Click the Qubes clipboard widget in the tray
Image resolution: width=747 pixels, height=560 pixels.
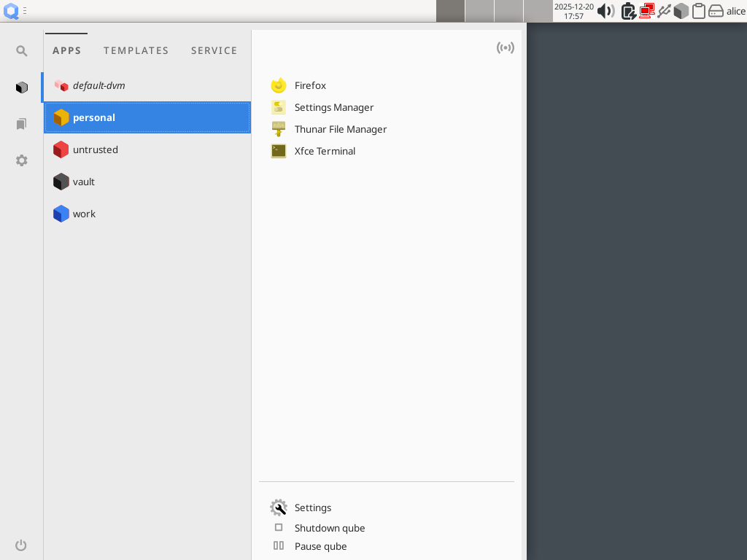[698, 11]
